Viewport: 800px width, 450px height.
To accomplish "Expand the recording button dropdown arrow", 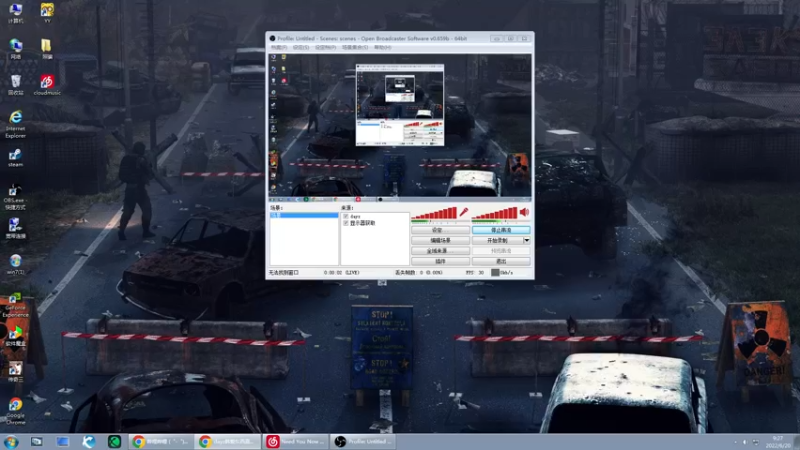I will 527,240.
